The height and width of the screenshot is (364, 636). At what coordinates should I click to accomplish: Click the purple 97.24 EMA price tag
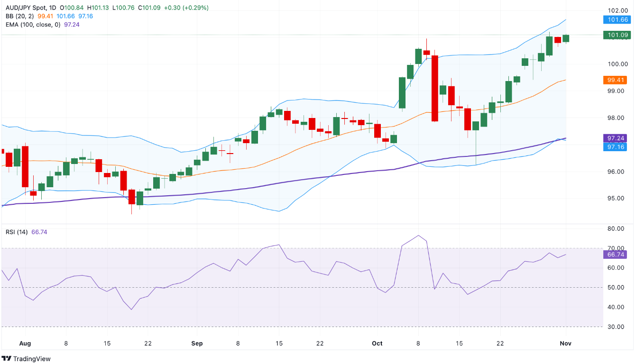pos(616,138)
